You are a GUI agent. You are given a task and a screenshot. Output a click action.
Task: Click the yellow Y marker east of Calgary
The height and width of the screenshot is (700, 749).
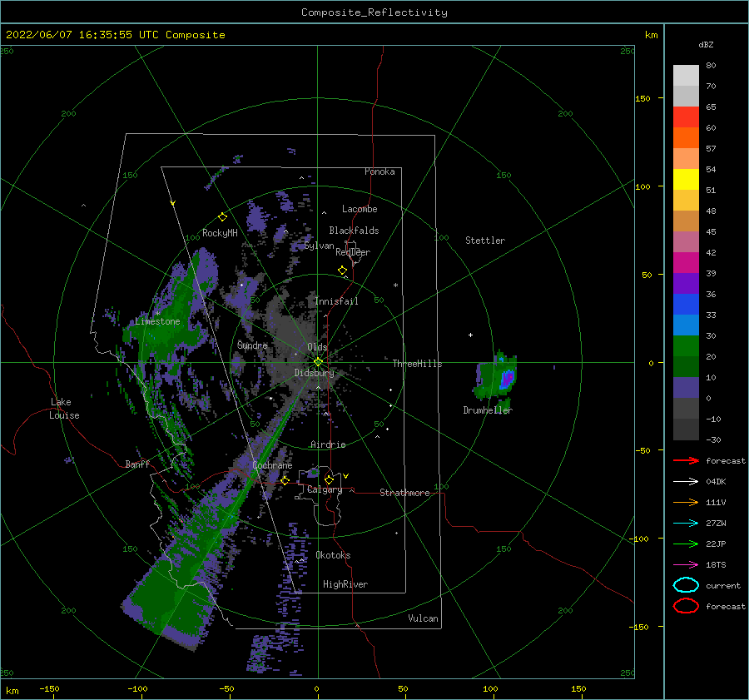(345, 476)
